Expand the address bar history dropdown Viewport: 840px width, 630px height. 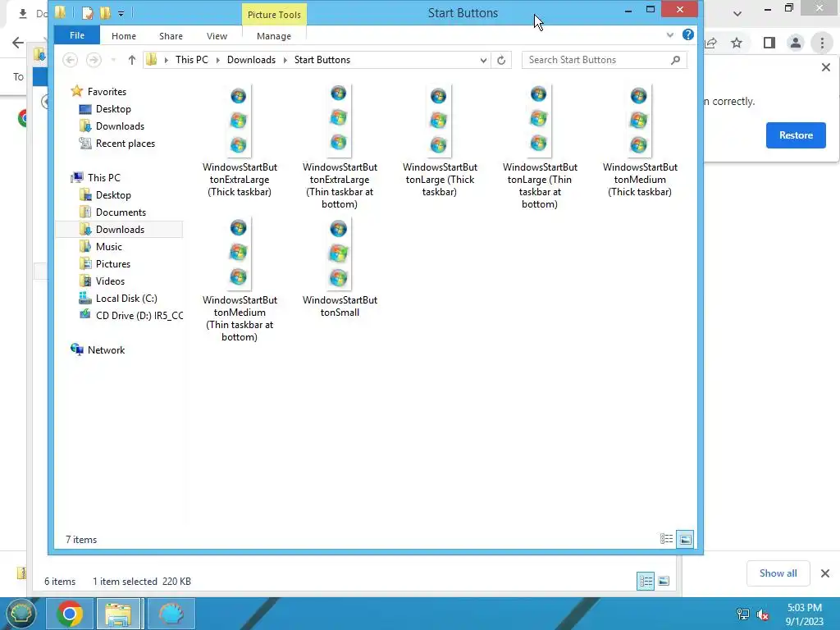[x=483, y=60]
